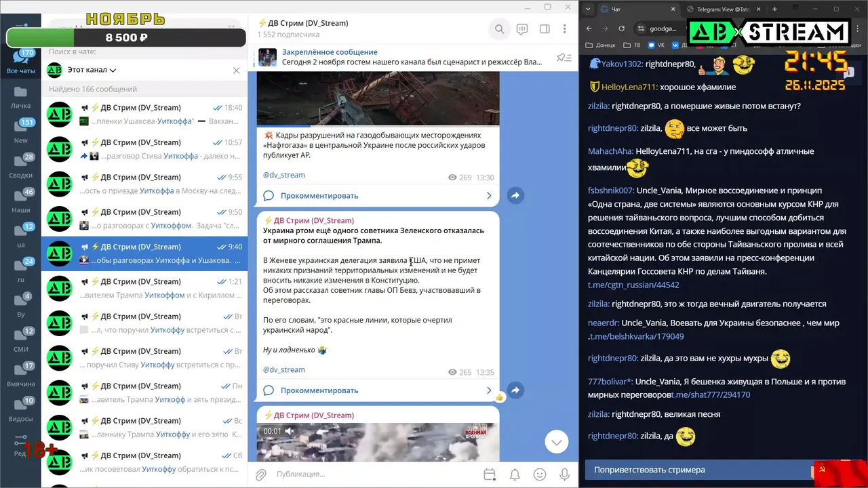Play the video thumbnail in bottom post

tap(378, 443)
